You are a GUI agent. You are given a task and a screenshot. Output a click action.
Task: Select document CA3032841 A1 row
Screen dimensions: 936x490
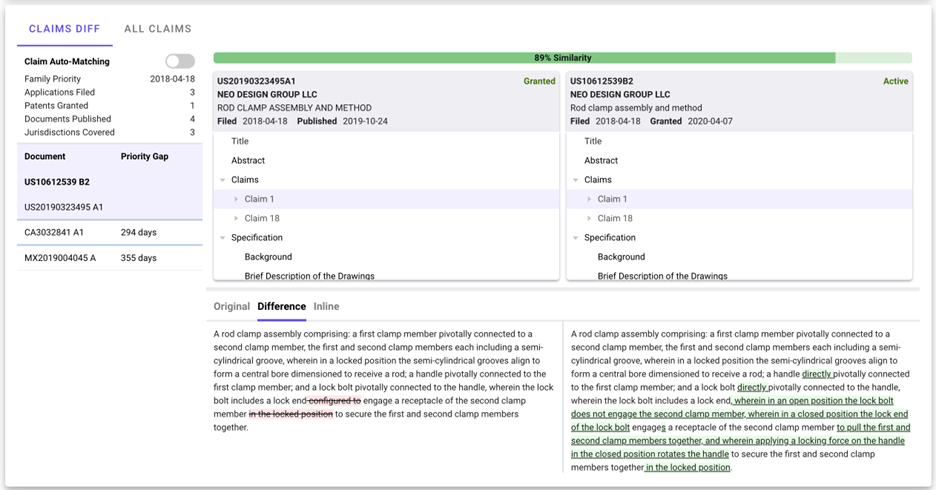(110, 232)
